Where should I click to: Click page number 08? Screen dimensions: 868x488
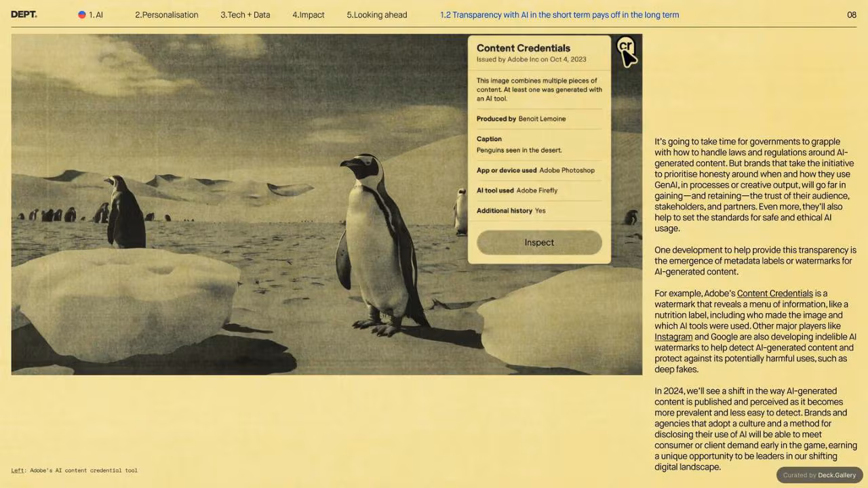click(x=852, y=14)
